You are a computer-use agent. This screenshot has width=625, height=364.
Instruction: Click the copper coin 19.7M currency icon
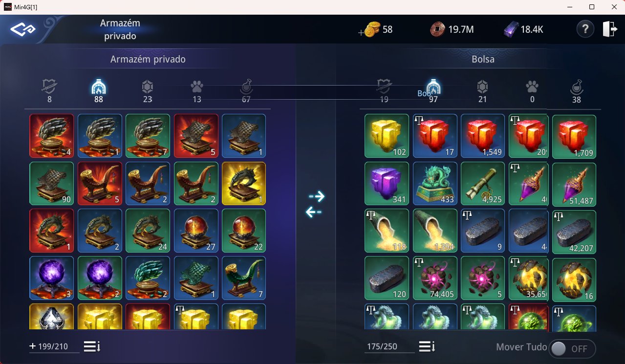point(437,29)
